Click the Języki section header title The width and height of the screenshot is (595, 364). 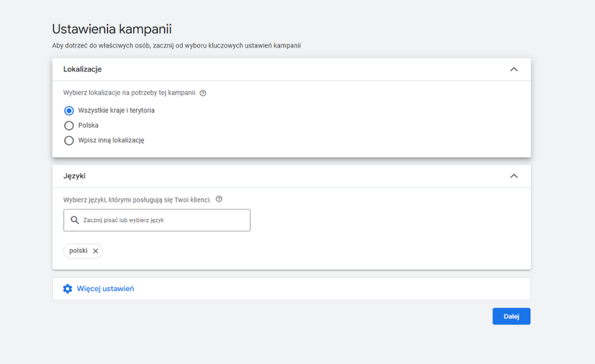74,176
